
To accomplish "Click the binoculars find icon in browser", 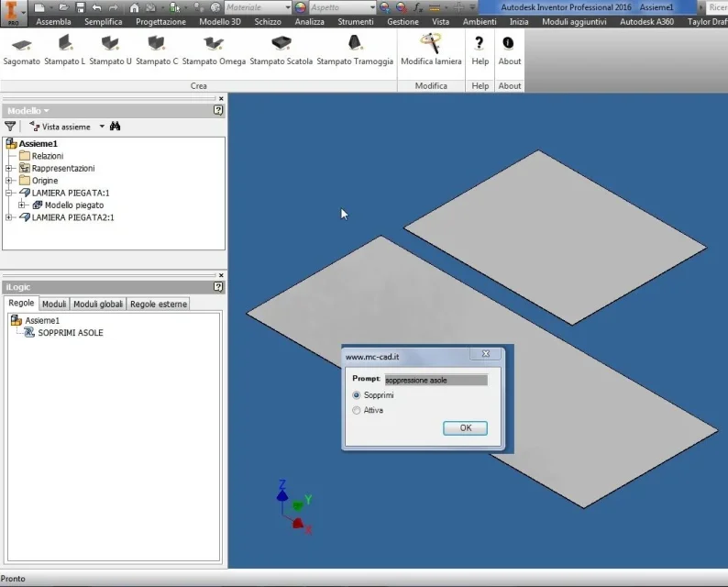I will pyautogui.click(x=116, y=127).
